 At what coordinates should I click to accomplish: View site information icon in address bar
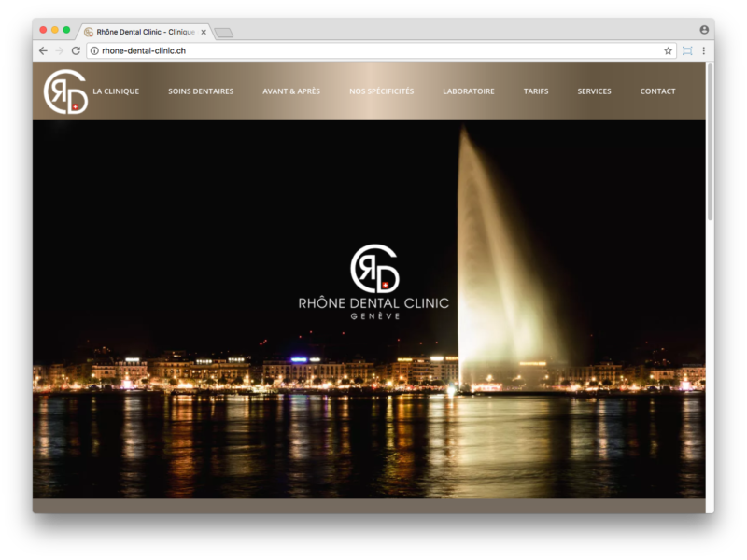pyautogui.click(x=94, y=50)
